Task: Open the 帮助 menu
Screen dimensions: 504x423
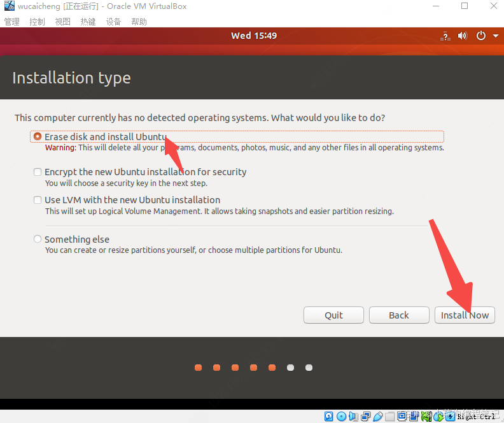Action: (139, 22)
